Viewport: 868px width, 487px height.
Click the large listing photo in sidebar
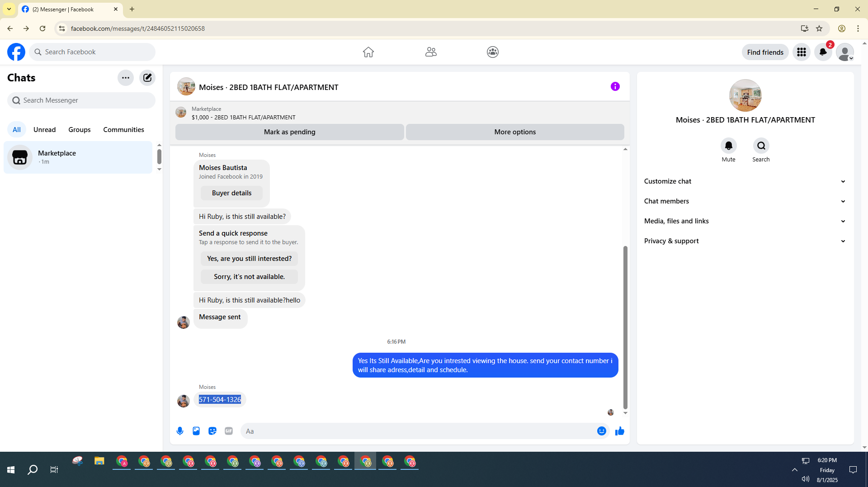coord(745,95)
